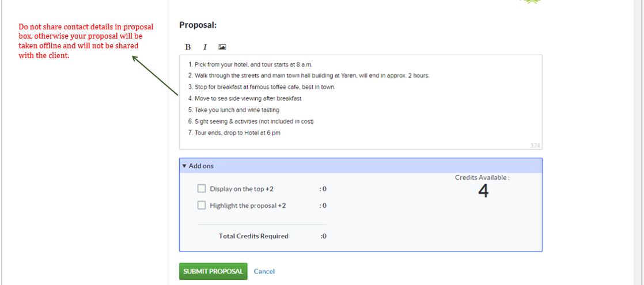The width and height of the screenshot is (644, 285).
Task: Toggle bold formatting in proposal editor
Action: coord(188,47)
